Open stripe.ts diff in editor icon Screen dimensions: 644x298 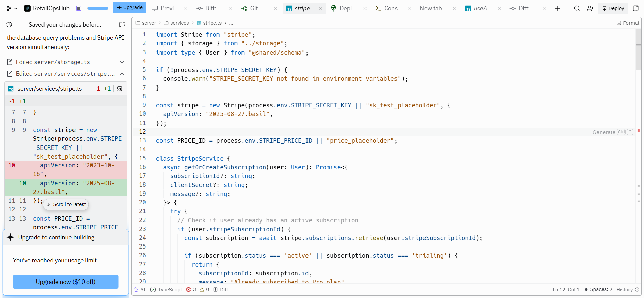pyautogui.click(x=120, y=89)
